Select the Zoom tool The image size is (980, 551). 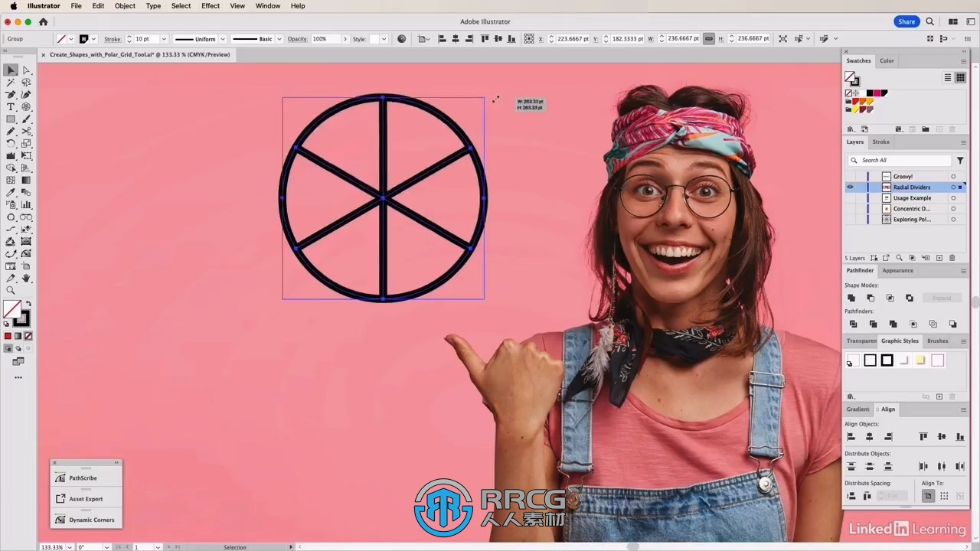pos(11,291)
